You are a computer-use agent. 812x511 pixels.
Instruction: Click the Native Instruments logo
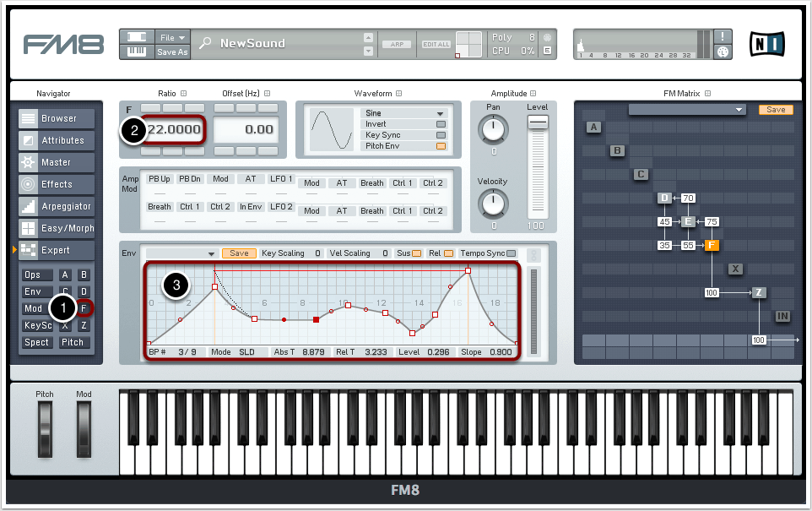point(766,43)
